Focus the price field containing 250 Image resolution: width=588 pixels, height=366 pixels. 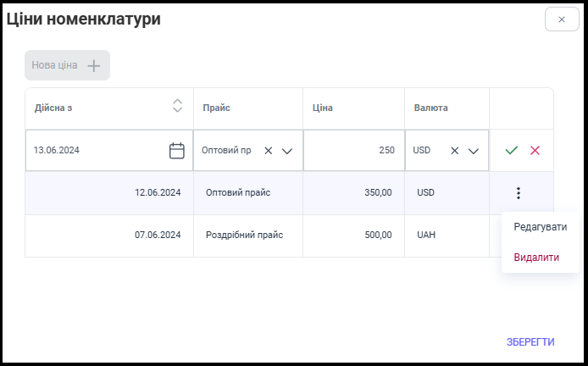[353, 150]
